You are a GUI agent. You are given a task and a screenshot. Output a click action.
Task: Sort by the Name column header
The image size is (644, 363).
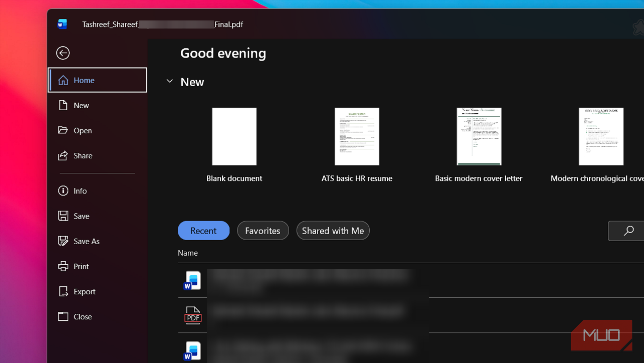click(x=188, y=253)
